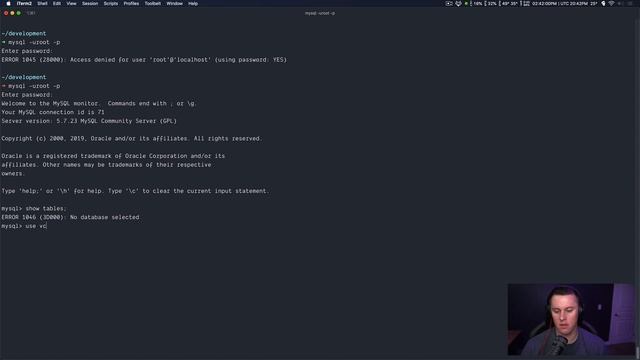Click the webcam overlay thumbnail
The width and height of the screenshot is (640, 360).
coord(571,319)
